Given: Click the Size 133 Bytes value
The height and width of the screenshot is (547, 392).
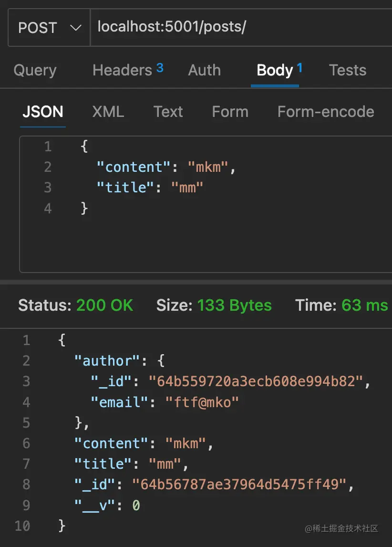Looking at the screenshot, I should (x=234, y=305).
